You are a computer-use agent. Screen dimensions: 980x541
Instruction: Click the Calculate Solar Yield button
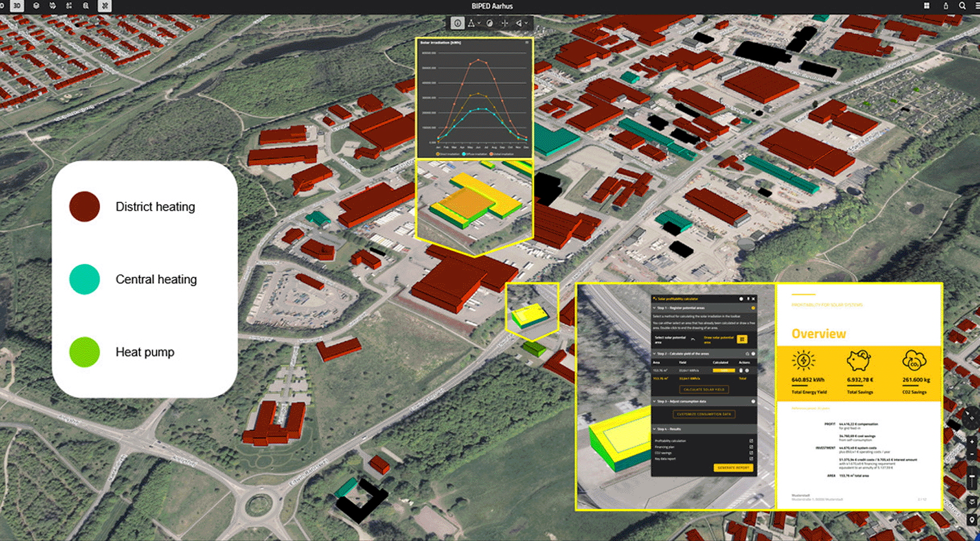[x=704, y=390]
